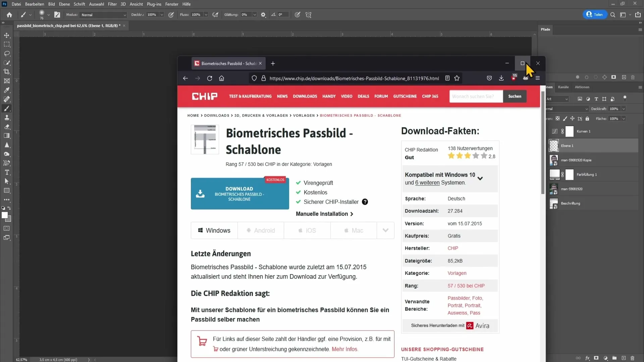Open layer Fläche fill dropdown
644x362 pixels.
point(624,119)
